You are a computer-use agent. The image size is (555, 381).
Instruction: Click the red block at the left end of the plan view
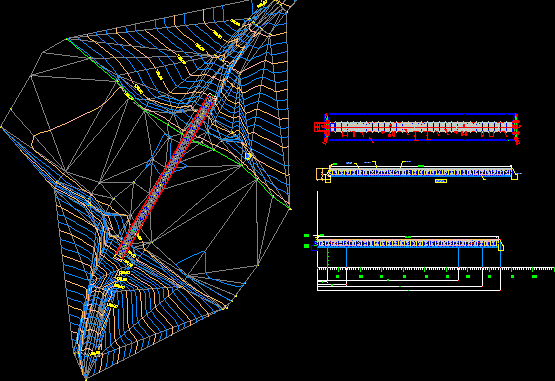click(x=320, y=127)
